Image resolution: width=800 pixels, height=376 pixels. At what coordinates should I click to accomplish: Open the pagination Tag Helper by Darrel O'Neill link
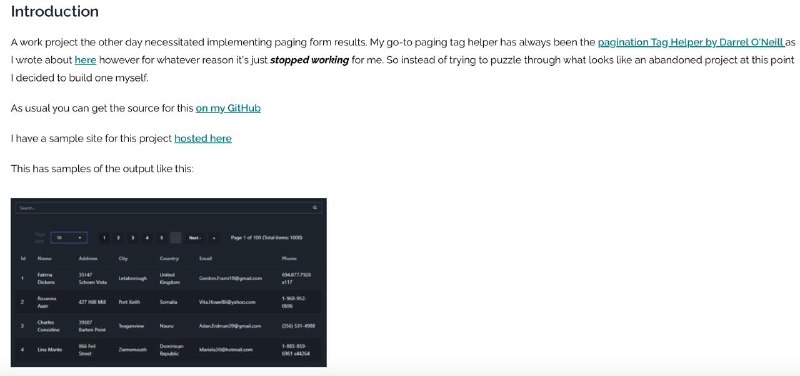[x=691, y=42]
